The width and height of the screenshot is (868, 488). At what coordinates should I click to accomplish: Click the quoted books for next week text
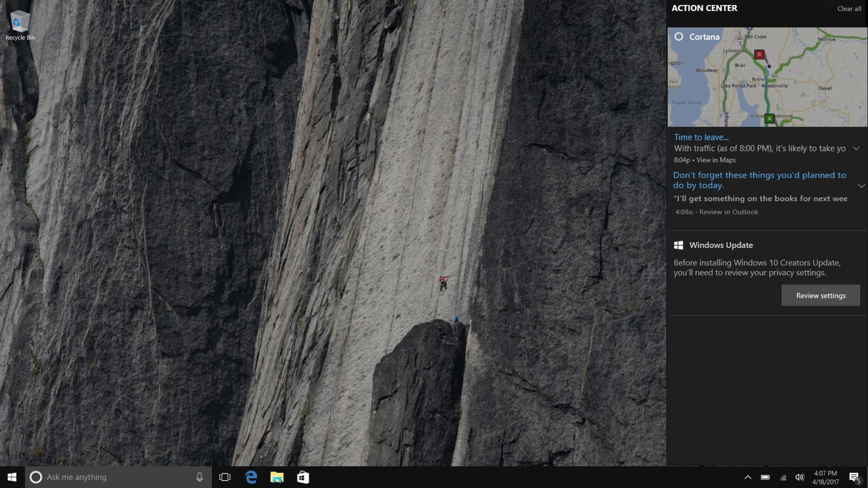(x=760, y=198)
